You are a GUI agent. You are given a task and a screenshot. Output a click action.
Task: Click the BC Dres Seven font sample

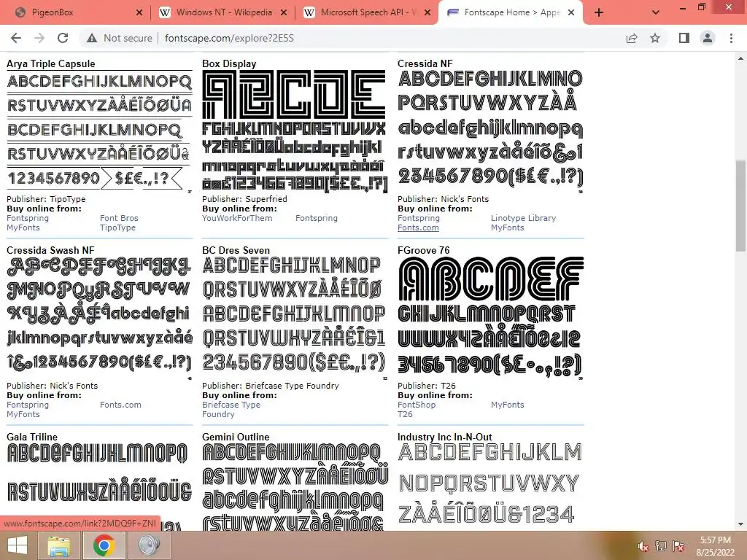coord(295,318)
